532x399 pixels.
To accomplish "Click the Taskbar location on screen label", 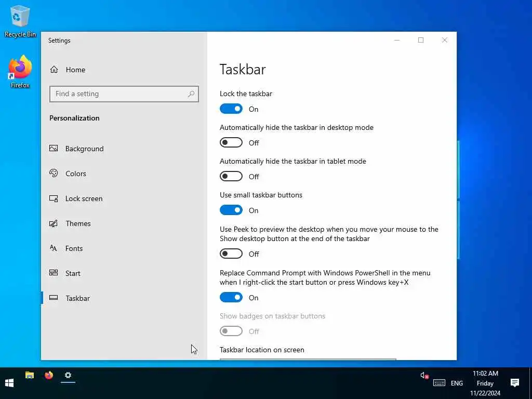I will click(262, 350).
